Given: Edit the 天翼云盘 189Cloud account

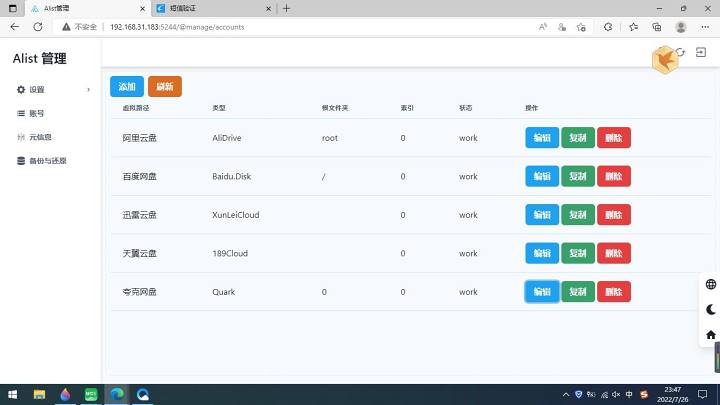Looking at the screenshot, I should 542,253.
